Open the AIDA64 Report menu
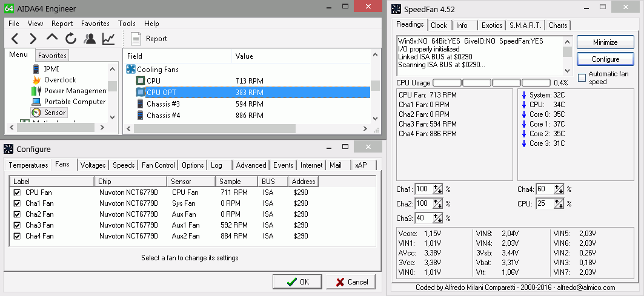The width and height of the screenshot is (644, 296). point(62,24)
